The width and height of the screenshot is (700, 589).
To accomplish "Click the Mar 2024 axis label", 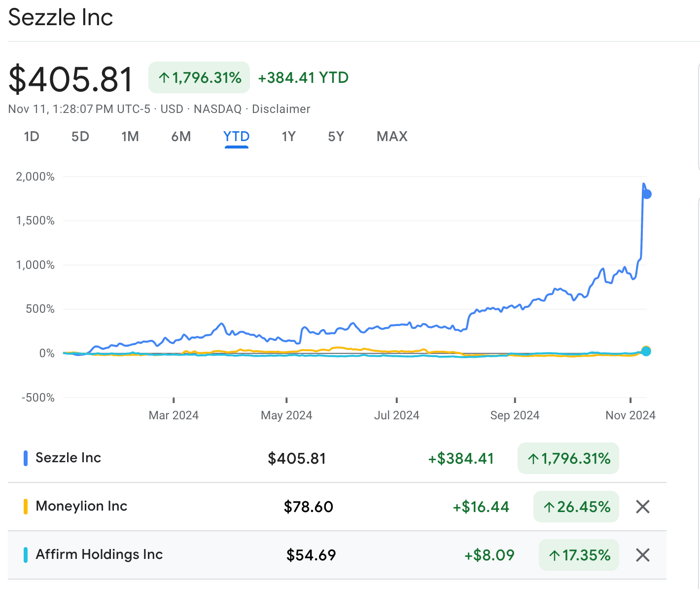I will (x=174, y=415).
